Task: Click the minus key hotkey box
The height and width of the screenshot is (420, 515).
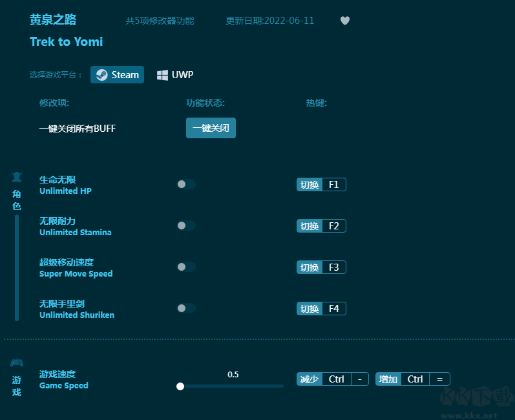Action: click(360, 379)
